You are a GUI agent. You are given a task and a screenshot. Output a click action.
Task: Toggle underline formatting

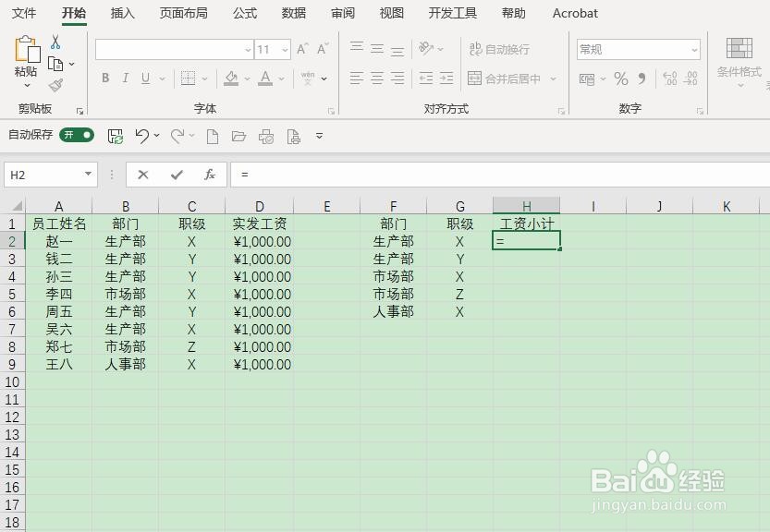tap(145, 78)
